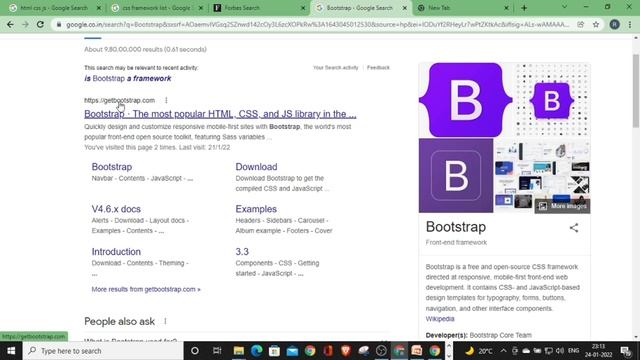The height and width of the screenshot is (360, 640).
Task: Click the page vertical scrollbar thumb
Action: (636, 91)
